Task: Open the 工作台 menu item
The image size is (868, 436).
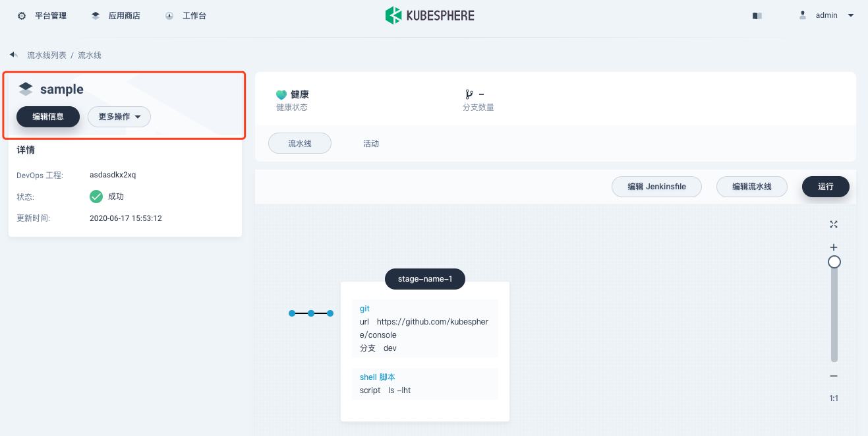Action: (x=194, y=16)
